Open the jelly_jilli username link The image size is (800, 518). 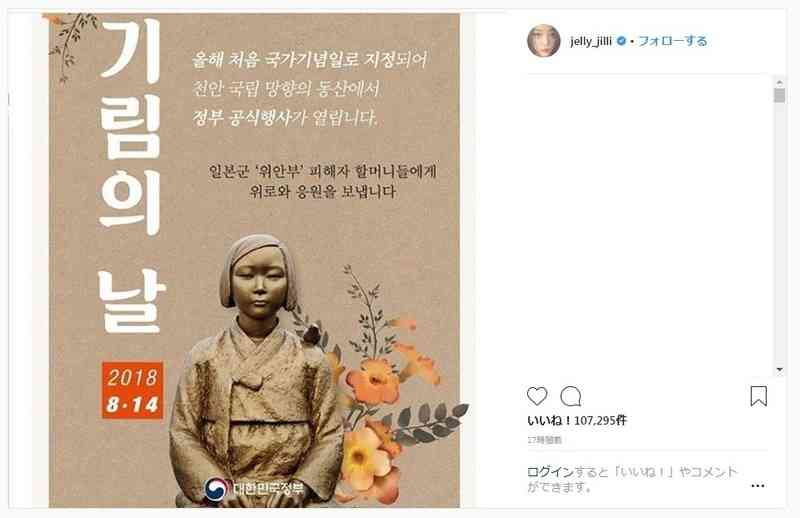click(591, 41)
